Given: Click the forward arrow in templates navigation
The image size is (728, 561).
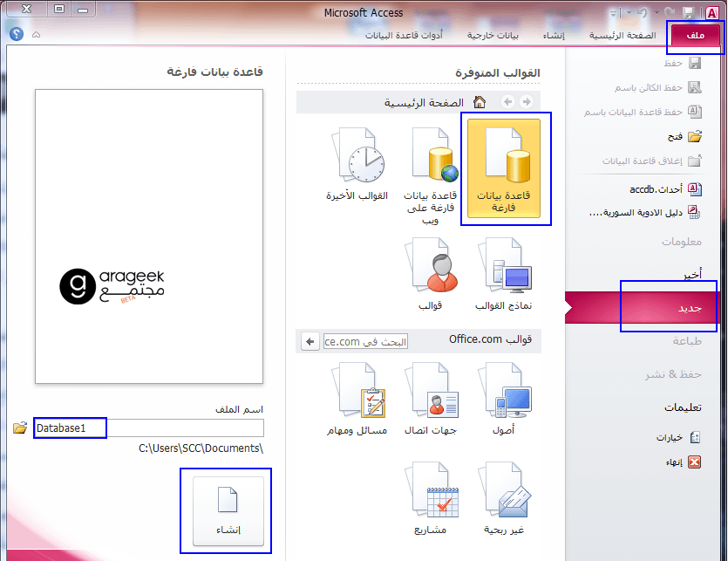Looking at the screenshot, I should (526, 102).
